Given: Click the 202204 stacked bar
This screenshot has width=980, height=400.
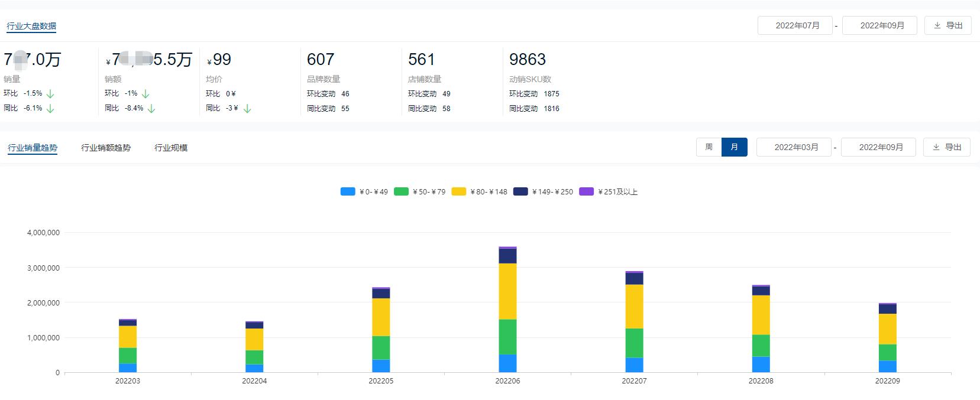Looking at the screenshot, I should 254,347.
